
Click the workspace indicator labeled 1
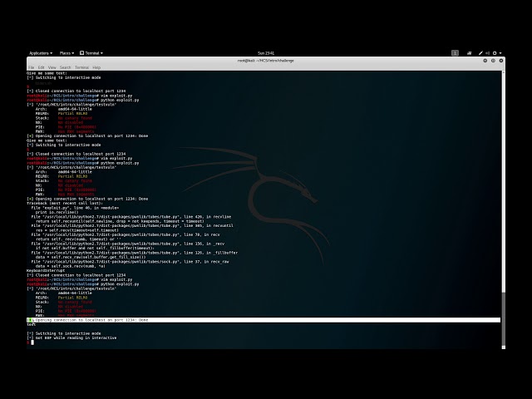pyautogui.click(x=455, y=53)
